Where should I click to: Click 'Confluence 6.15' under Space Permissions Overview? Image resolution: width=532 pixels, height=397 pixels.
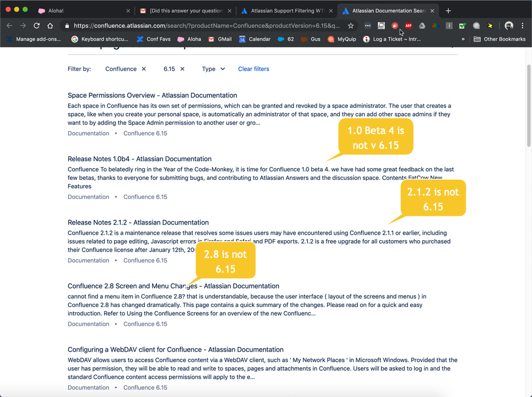point(145,133)
